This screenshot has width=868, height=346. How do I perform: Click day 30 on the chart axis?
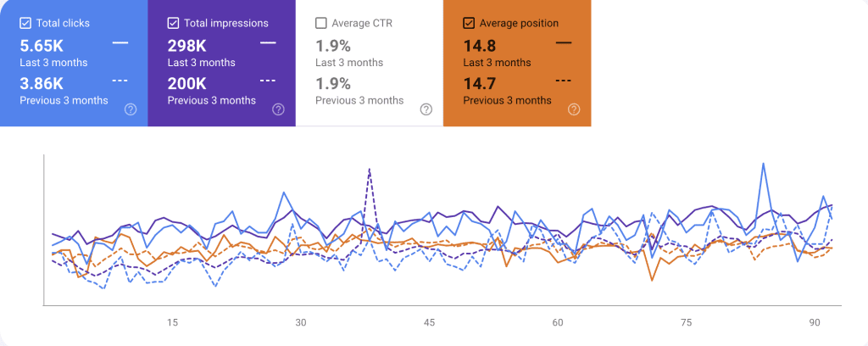300,322
